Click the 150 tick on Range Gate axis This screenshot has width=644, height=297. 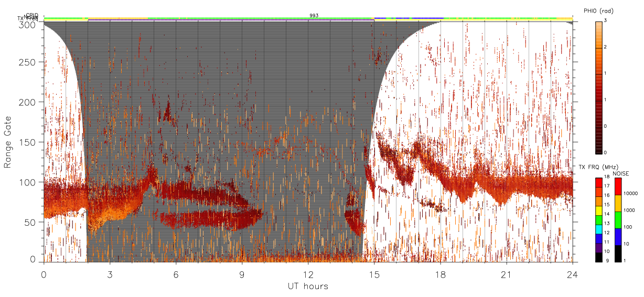coord(27,142)
